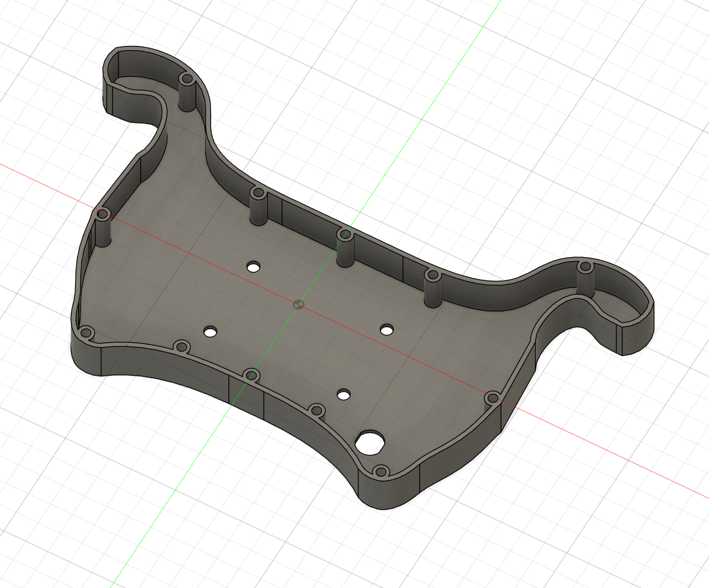
Task: Select the large hexagonal cutout in the floor
Action: 371,442
